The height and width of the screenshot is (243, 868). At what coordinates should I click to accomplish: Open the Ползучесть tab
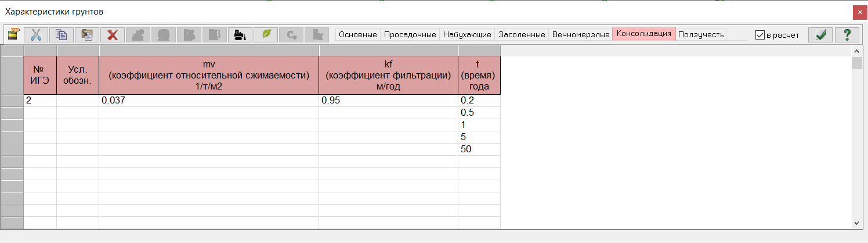pyautogui.click(x=701, y=35)
